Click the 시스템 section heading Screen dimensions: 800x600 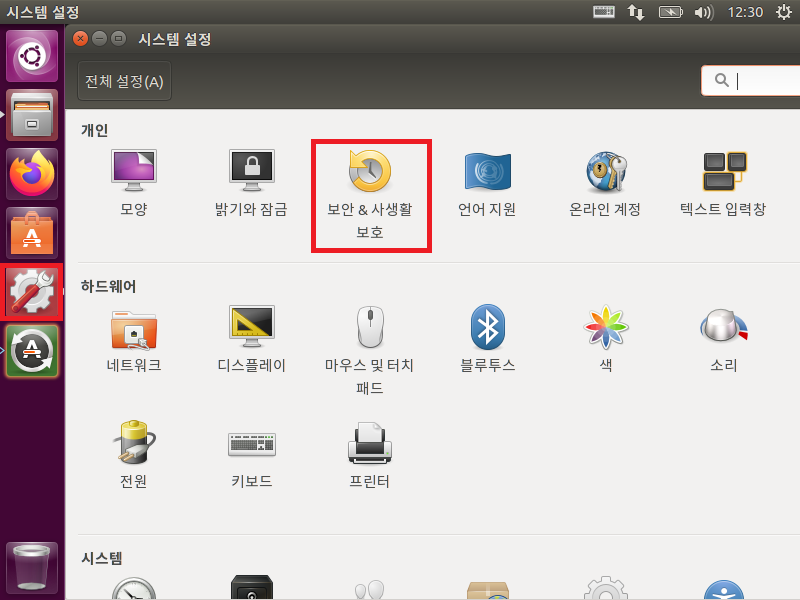[x=102, y=558]
